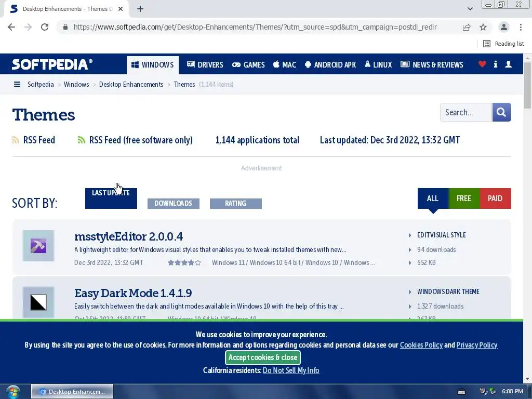The width and height of the screenshot is (532, 399).
Task: Click the scrollbar down arrow
Action: [x=527, y=379]
